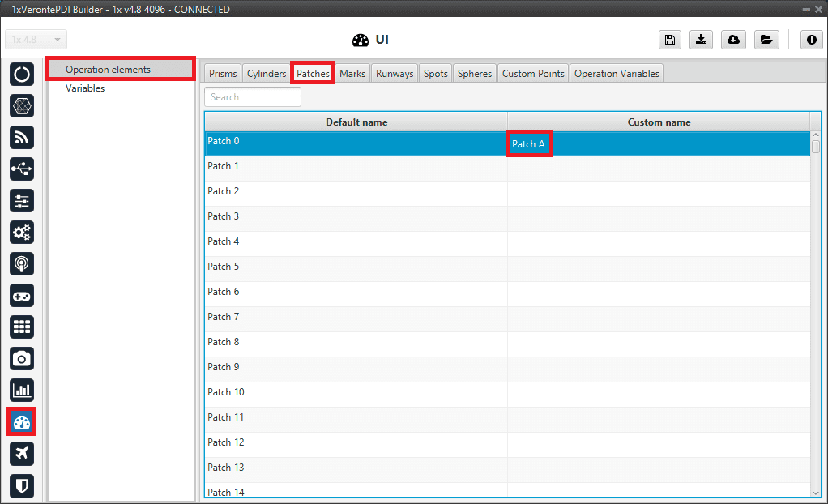828x504 pixels.
Task: Select the gears icon in sidebar
Action: tap(22, 232)
